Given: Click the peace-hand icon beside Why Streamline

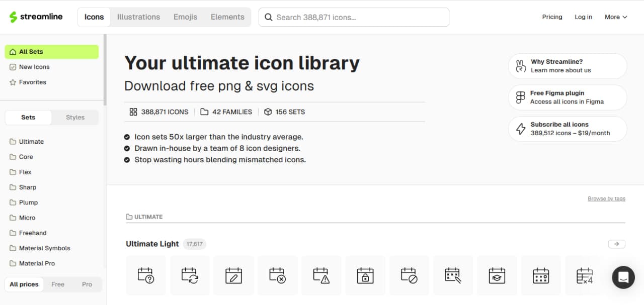Looking at the screenshot, I should coord(521,66).
